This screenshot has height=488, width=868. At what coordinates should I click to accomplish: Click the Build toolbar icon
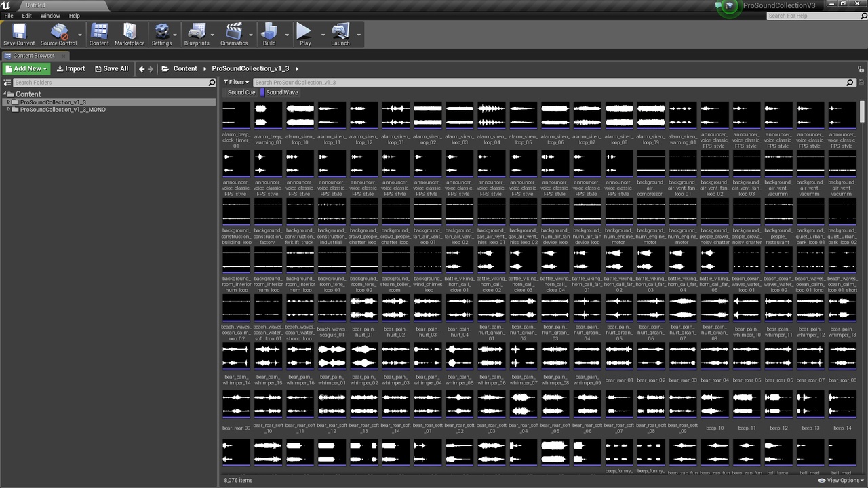click(269, 31)
